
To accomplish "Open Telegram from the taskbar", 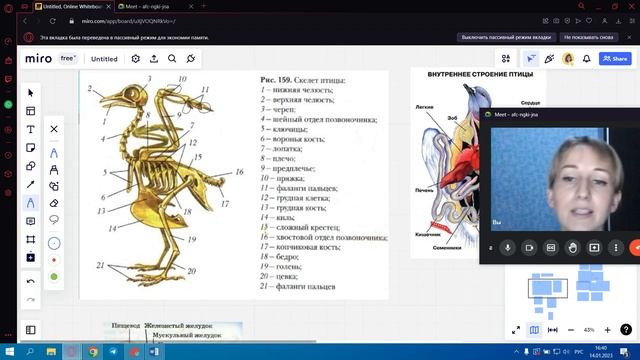I will click(x=113, y=351).
